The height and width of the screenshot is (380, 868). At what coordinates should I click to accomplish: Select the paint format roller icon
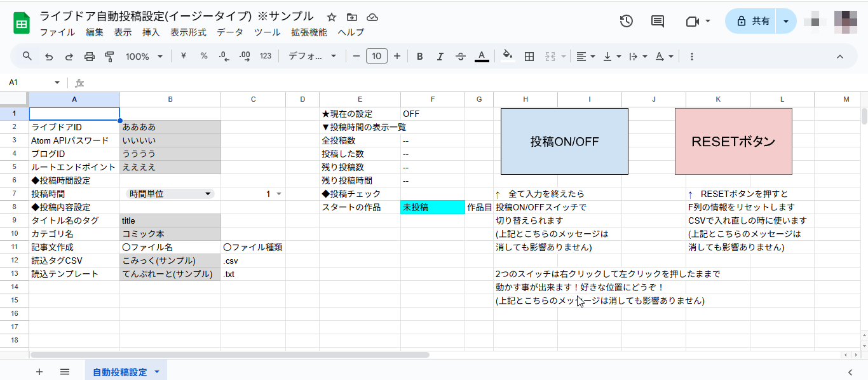coord(109,57)
